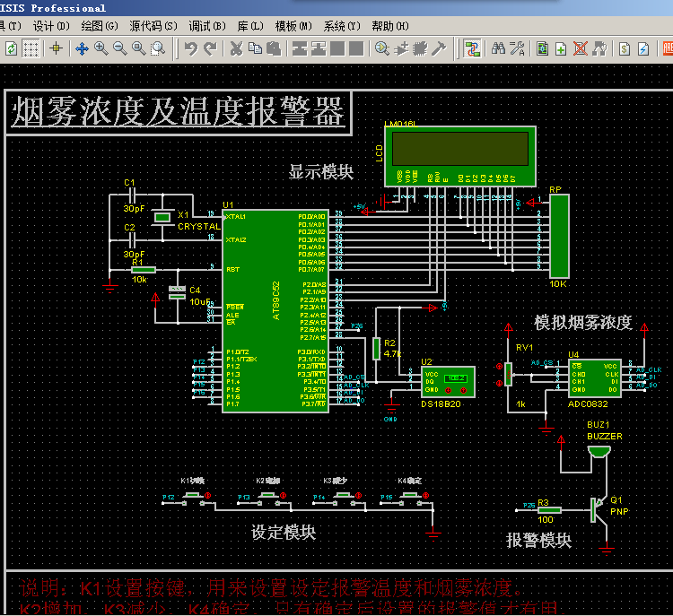Open Pick Parts from Library tool
673x616 pixels.
(x=382, y=48)
